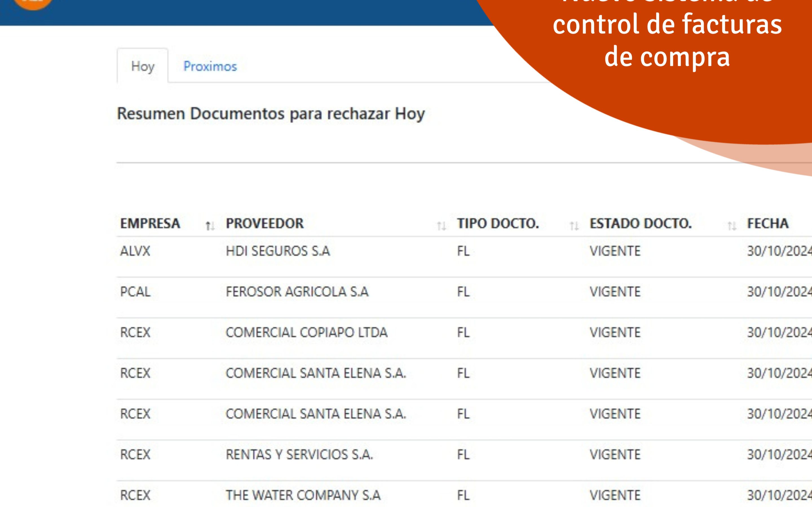Select the Hoy tab
Screen dimensions: 812x507
pos(142,67)
